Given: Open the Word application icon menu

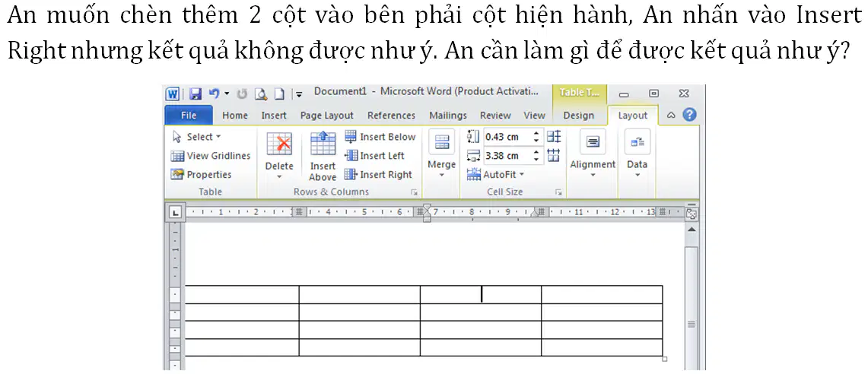Looking at the screenshot, I should (x=173, y=93).
